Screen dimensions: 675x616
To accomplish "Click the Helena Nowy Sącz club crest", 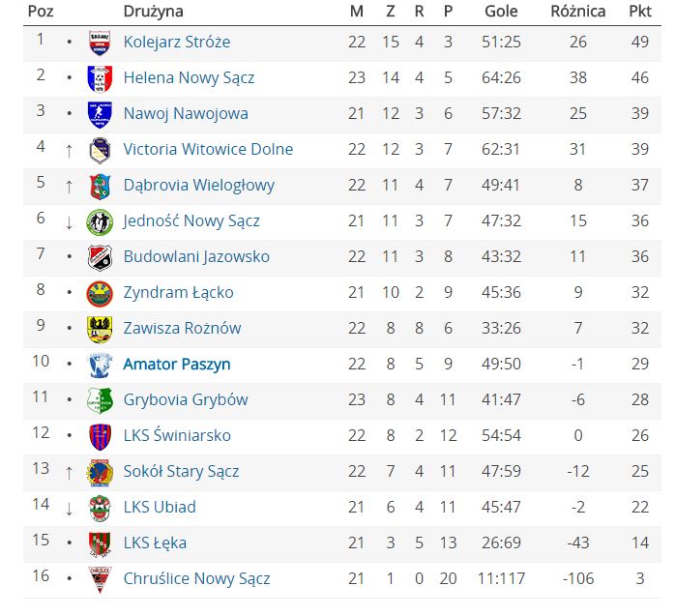I will pyautogui.click(x=100, y=78).
